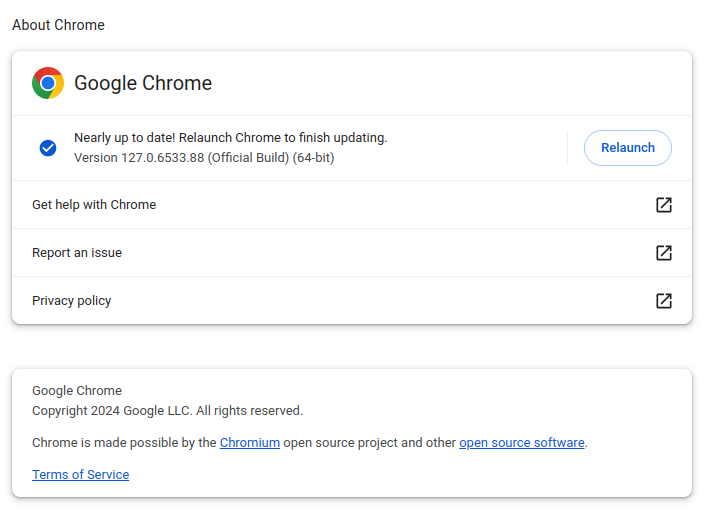Click the Copyright 2024 Google LLC text
This screenshot has width=716, height=515.
[x=168, y=411]
